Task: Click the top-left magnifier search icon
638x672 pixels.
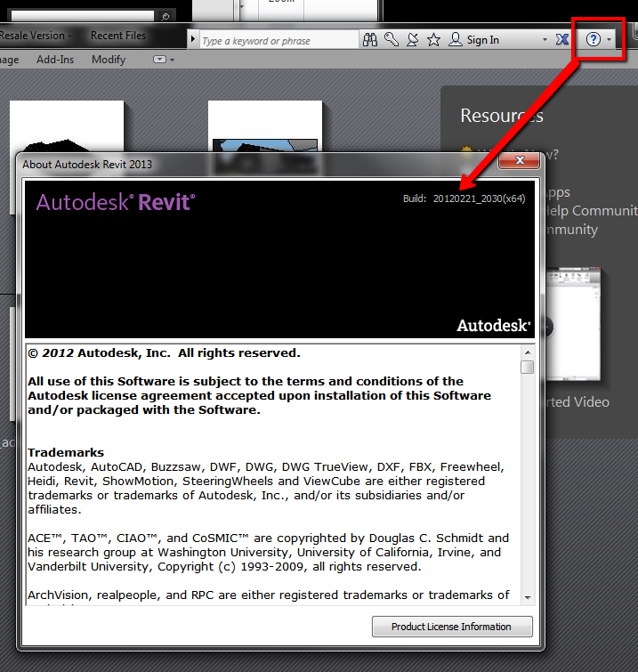Action: click(x=165, y=17)
